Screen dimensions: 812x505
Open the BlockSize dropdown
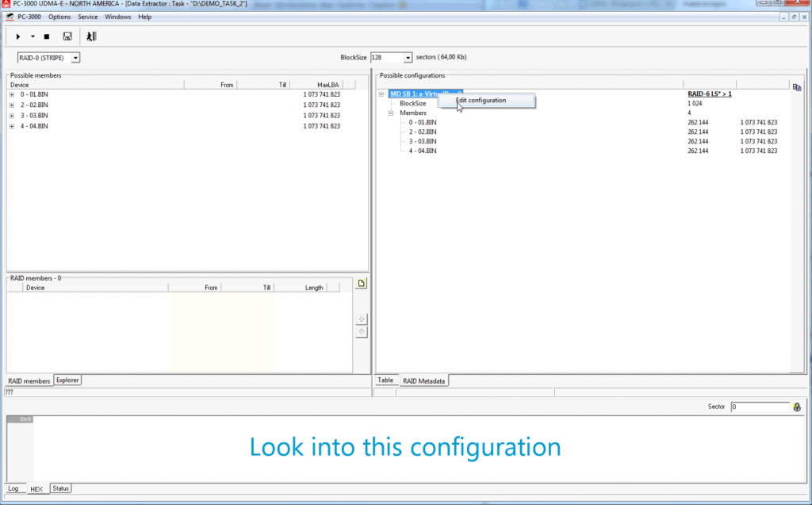coord(408,58)
